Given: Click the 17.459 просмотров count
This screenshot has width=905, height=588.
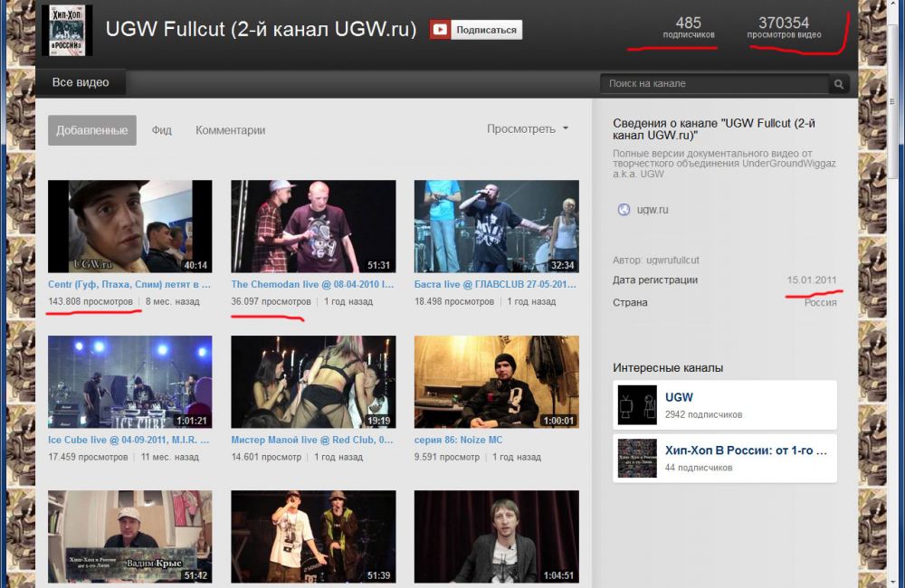Looking at the screenshot, I should pos(88,457).
